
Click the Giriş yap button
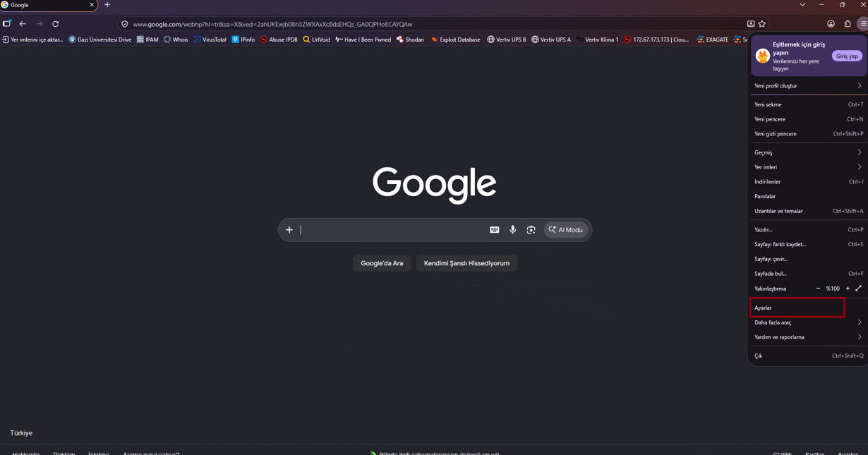click(x=847, y=56)
